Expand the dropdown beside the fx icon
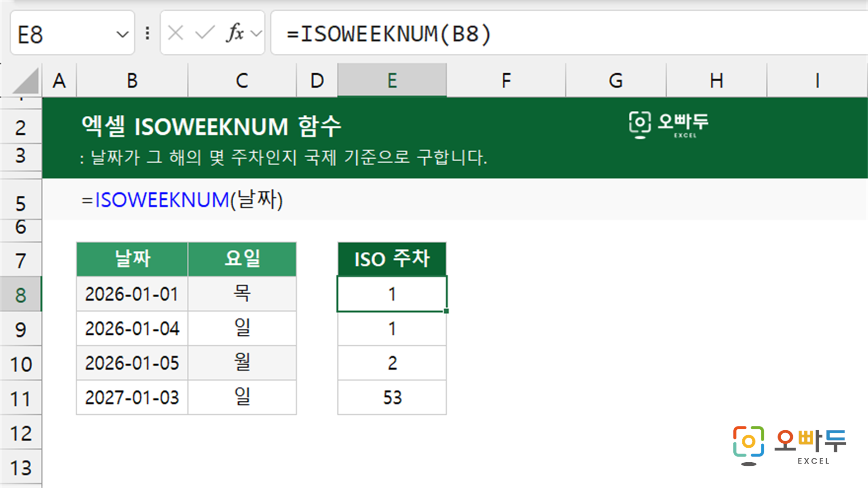868x488 pixels. (256, 33)
